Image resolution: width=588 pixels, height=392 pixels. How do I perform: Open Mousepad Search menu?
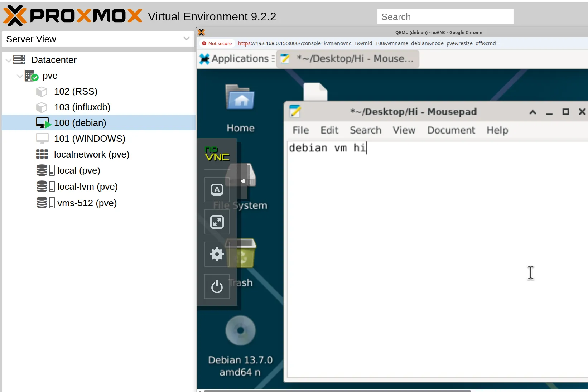point(366,130)
